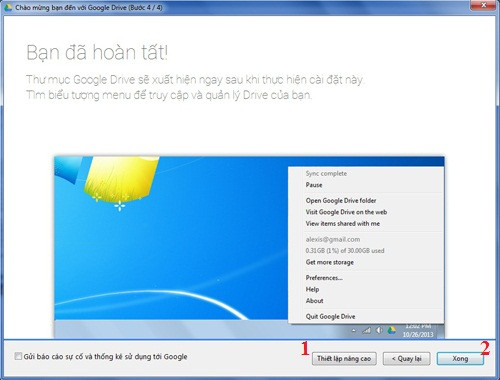Click the Sync complete status text
This screenshot has width=500, height=380.
pyautogui.click(x=326, y=173)
